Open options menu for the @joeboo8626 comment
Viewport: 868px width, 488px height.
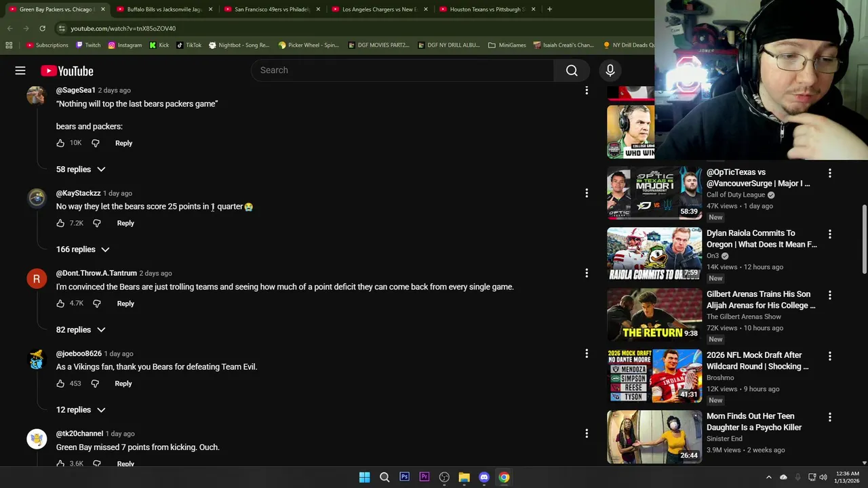tap(587, 354)
